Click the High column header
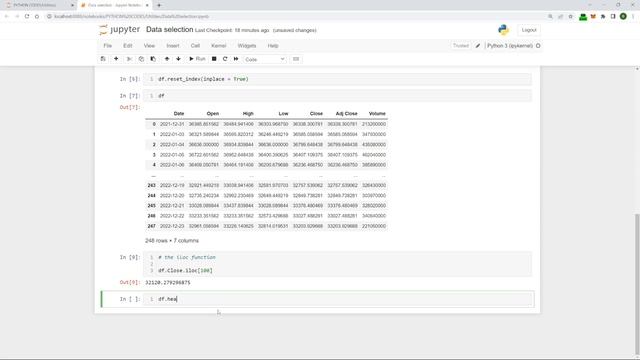 point(248,113)
